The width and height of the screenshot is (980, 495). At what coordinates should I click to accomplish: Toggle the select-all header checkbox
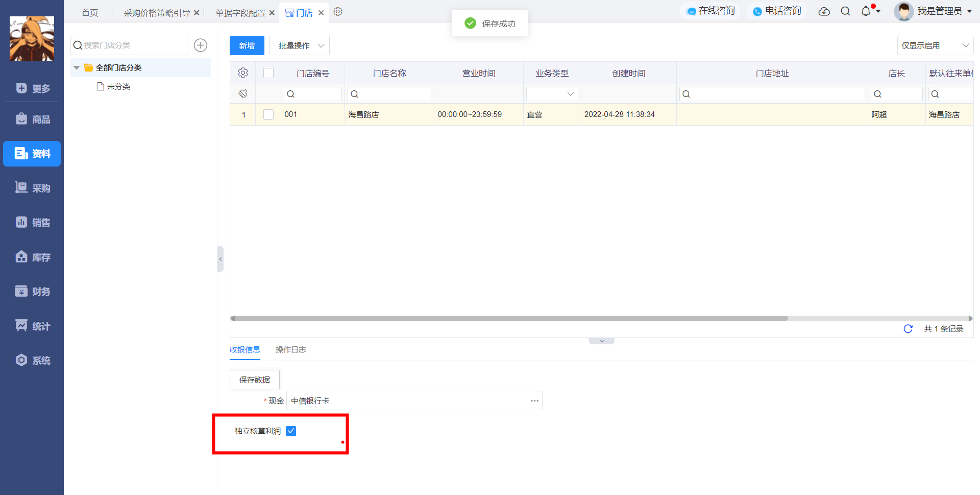(268, 73)
